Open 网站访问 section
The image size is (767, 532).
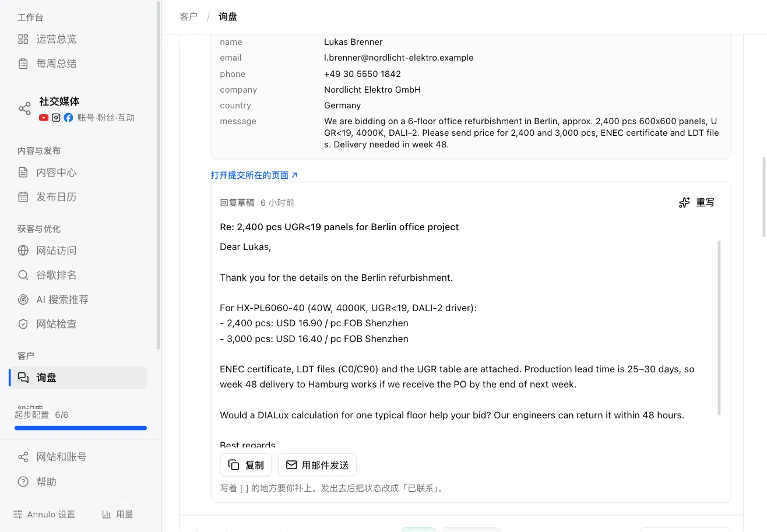tap(78, 251)
